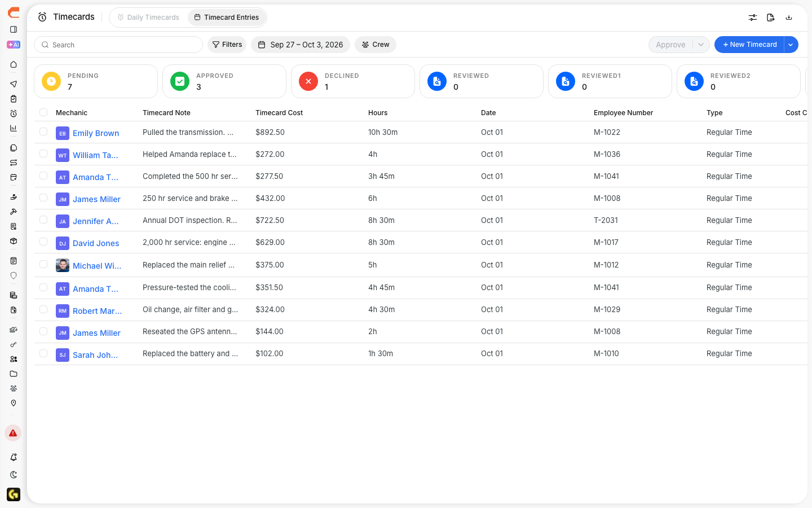Select the Timecard Entries tab

227,17
